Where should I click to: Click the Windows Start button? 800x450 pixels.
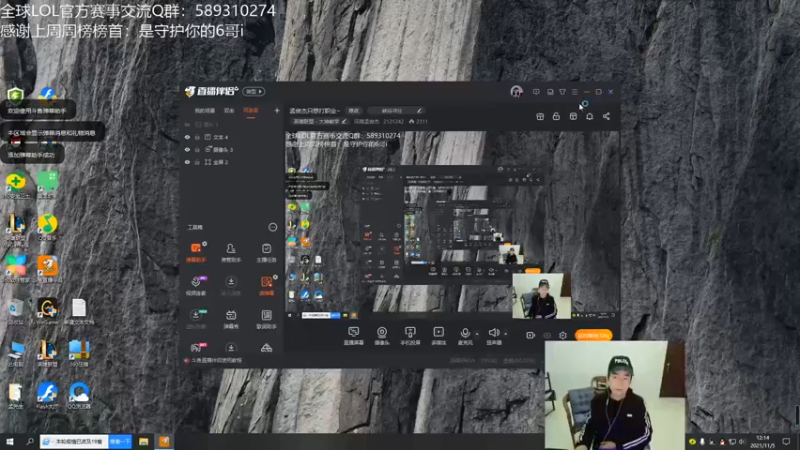[x=9, y=441]
